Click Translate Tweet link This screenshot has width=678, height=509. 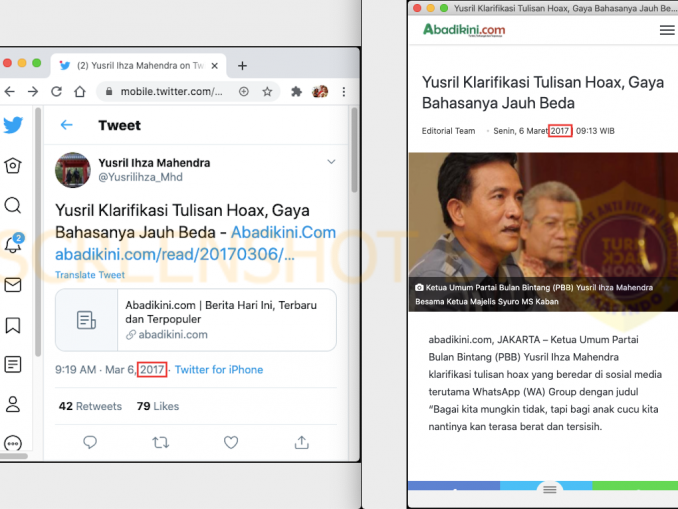90,275
